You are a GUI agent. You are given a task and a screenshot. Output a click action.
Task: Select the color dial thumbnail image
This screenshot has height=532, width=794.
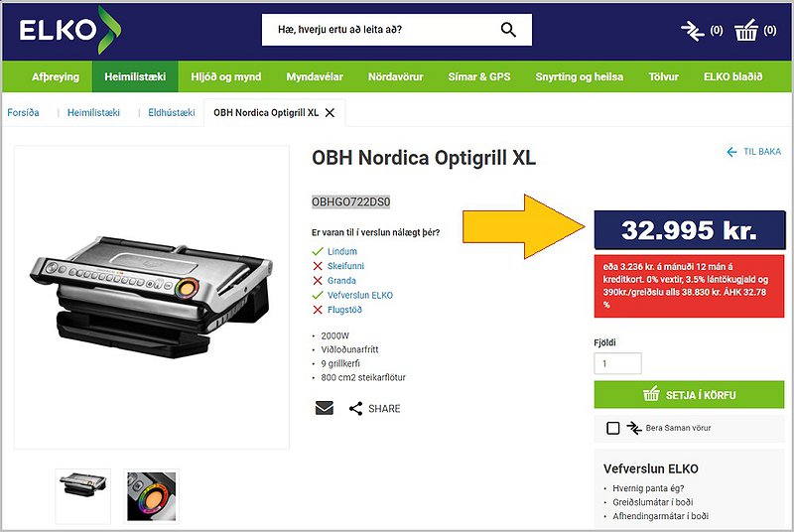[x=152, y=496]
